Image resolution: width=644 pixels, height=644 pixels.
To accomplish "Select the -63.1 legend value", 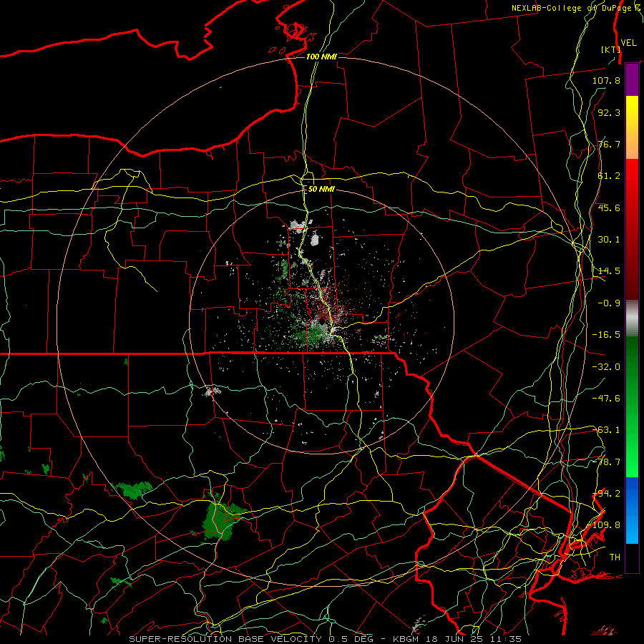I will click(x=606, y=430).
